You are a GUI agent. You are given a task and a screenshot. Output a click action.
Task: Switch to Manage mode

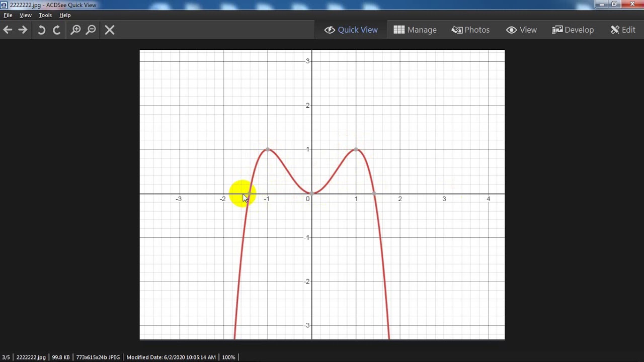(415, 30)
